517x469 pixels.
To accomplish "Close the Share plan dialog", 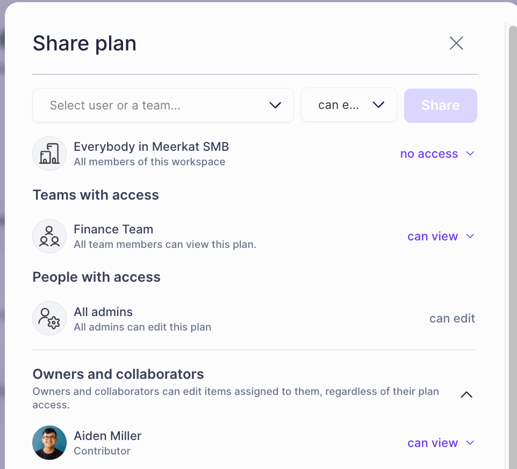I will coord(456,43).
